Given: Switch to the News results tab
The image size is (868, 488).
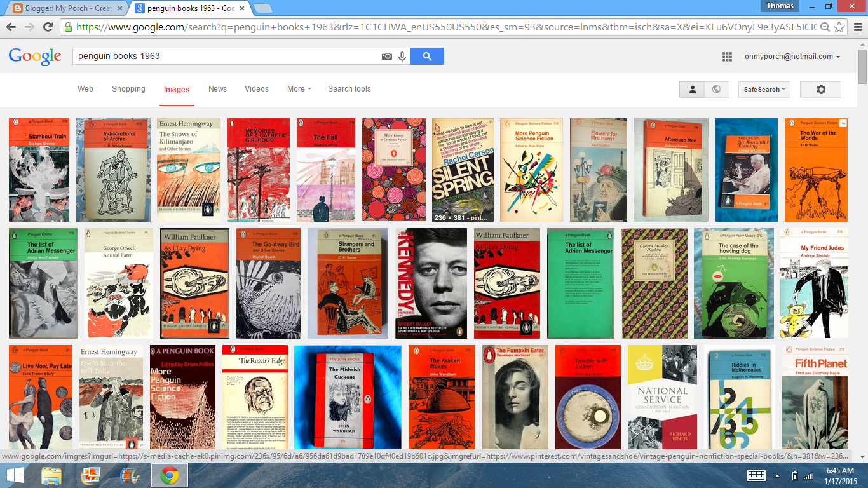Looking at the screenshot, I should [x=217, y=89].
